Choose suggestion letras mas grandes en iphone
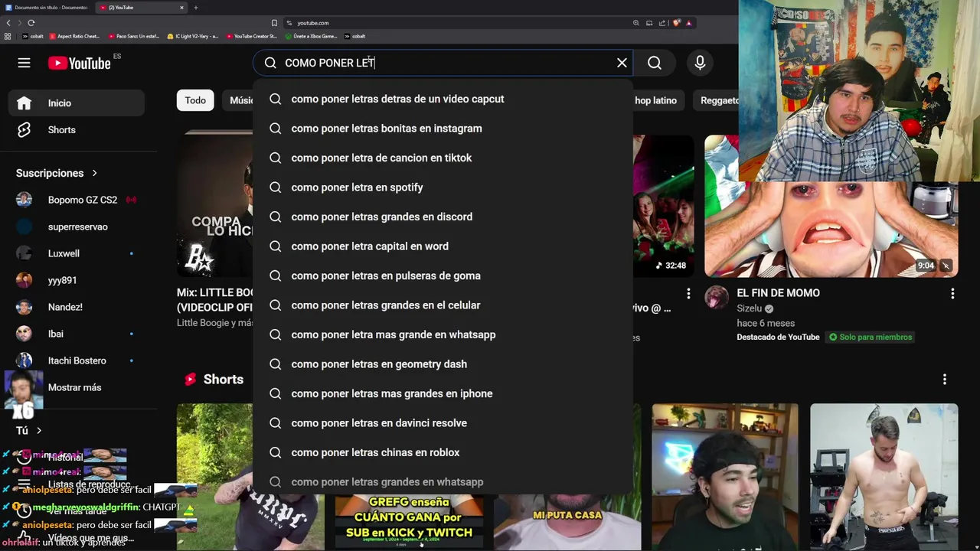 pyautogui.click(x=443, y=393)
